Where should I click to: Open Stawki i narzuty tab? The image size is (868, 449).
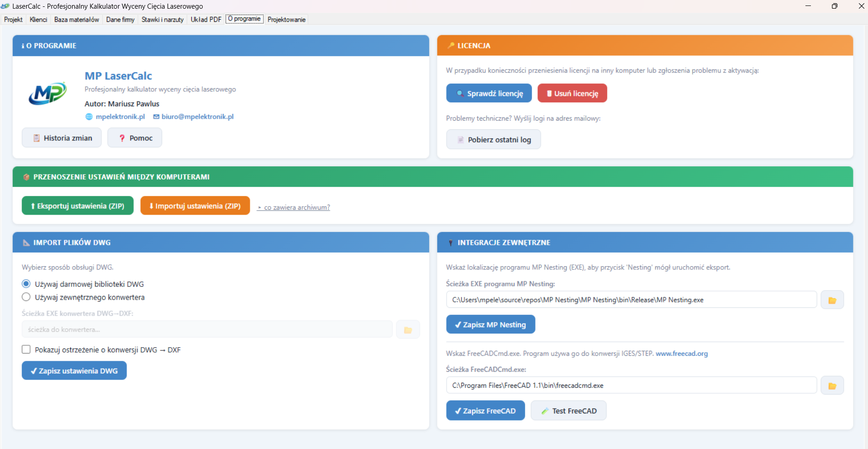[163, 19]
